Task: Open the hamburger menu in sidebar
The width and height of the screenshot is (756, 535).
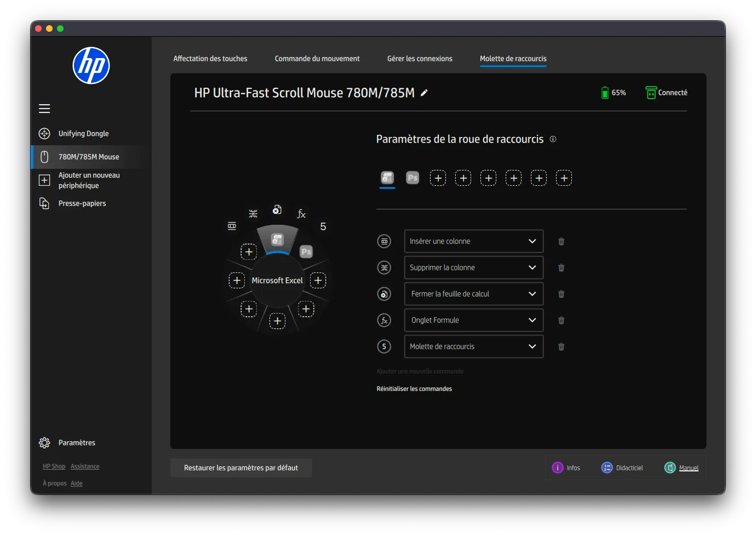Action: tap(44, 109)
